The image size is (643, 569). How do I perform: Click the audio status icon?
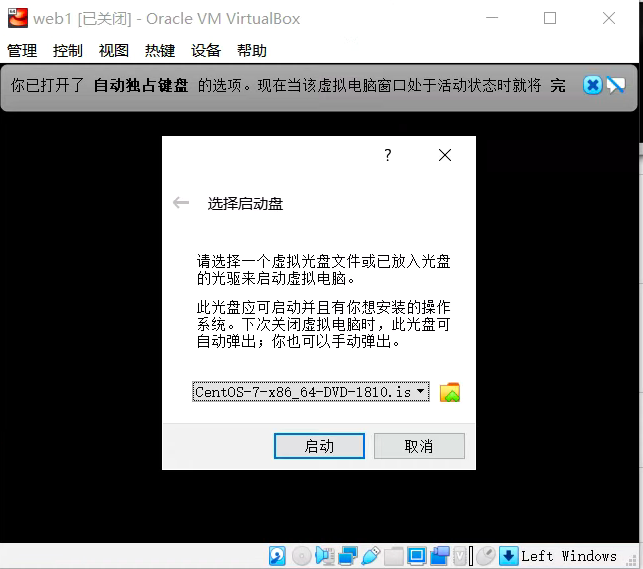(324, 556)
